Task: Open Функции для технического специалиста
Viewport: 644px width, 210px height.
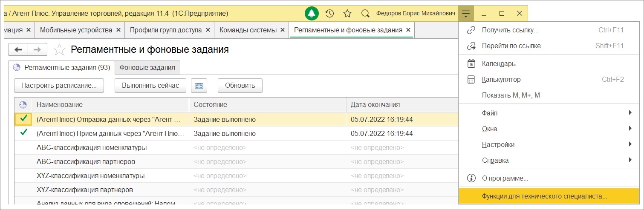Action: (549, 196)
